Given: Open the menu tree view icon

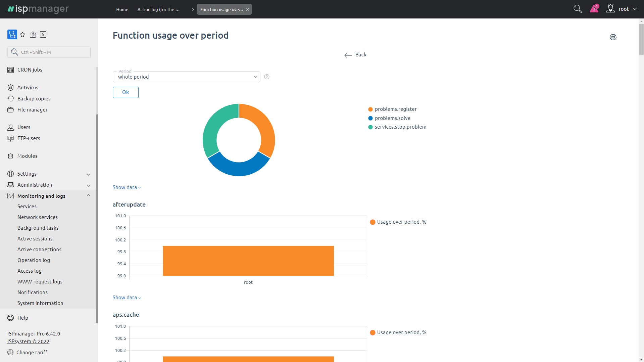Looking at the screenshot, I should click(x=12, y=35).
